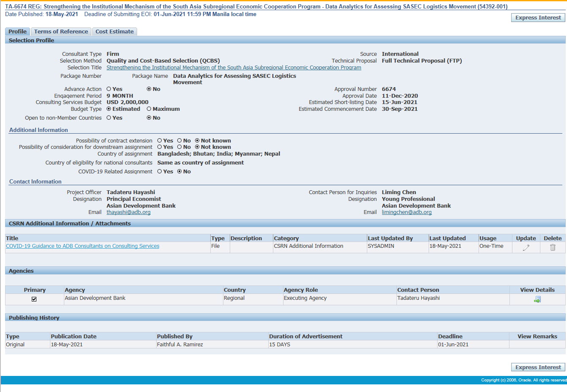Select No for COVID-19 Related Assignment
This screenshot has width=567, height=392.
(x=179, y=172)
